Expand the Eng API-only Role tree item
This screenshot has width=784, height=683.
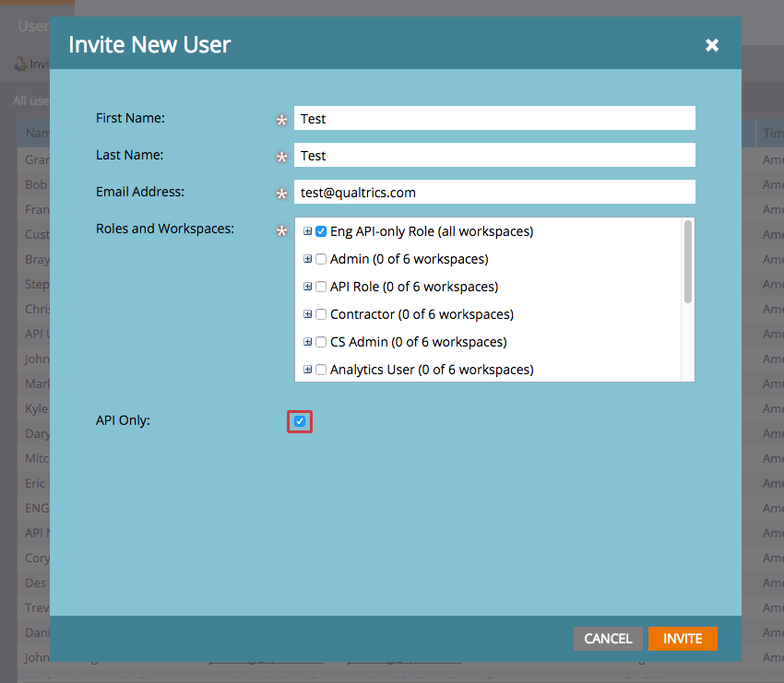pos(308,231)
